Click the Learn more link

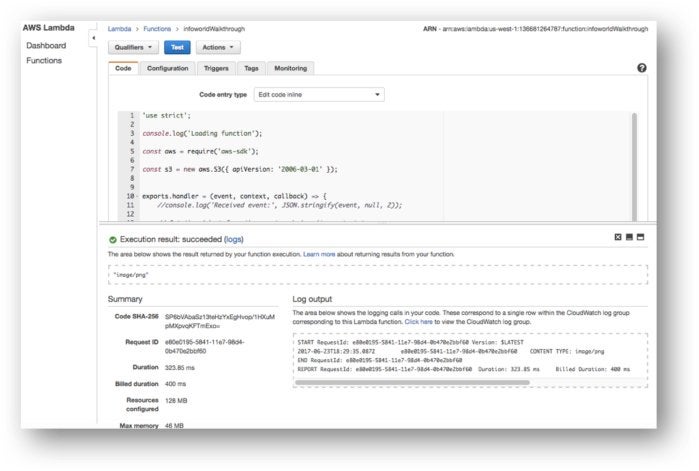319,254
